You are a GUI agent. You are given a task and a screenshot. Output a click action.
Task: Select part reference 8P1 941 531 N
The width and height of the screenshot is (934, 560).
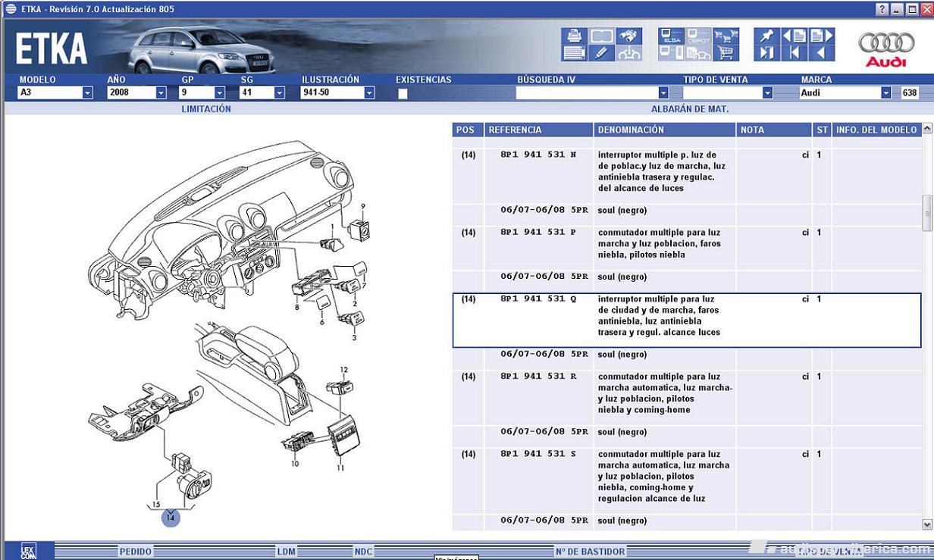pyautogui.click(x=538, y=155)
